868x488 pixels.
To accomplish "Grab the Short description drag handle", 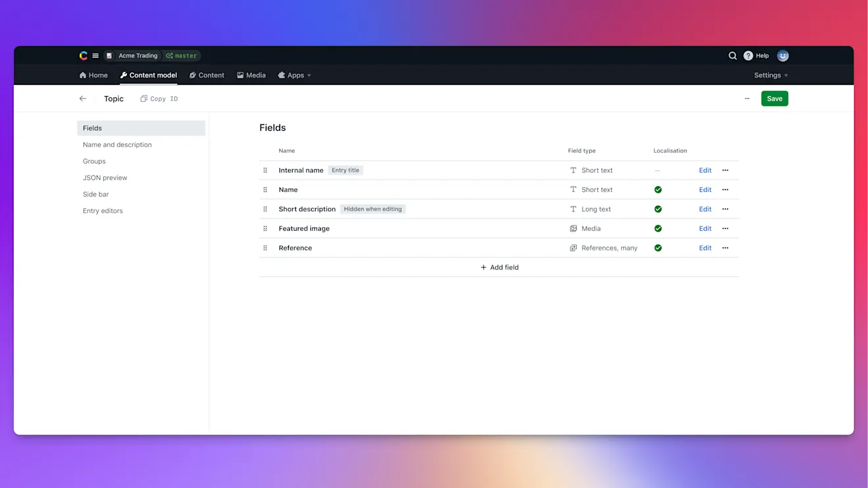I will [265, 209].
